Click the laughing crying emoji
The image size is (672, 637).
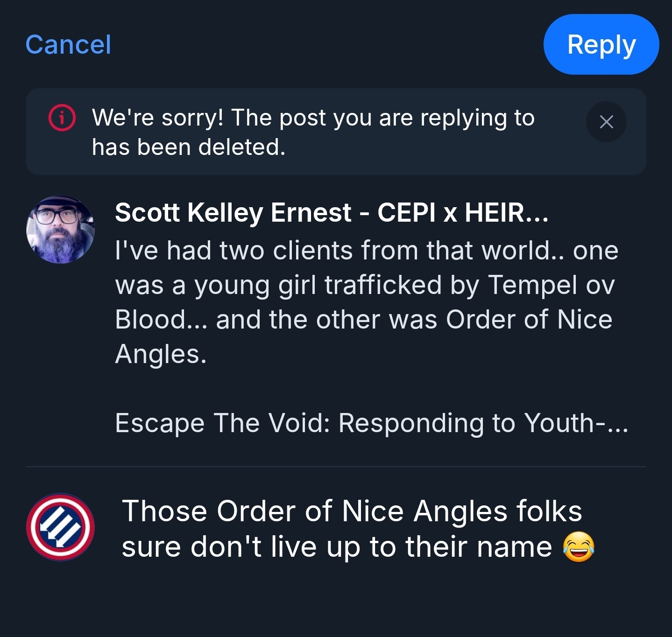[578, 547]
